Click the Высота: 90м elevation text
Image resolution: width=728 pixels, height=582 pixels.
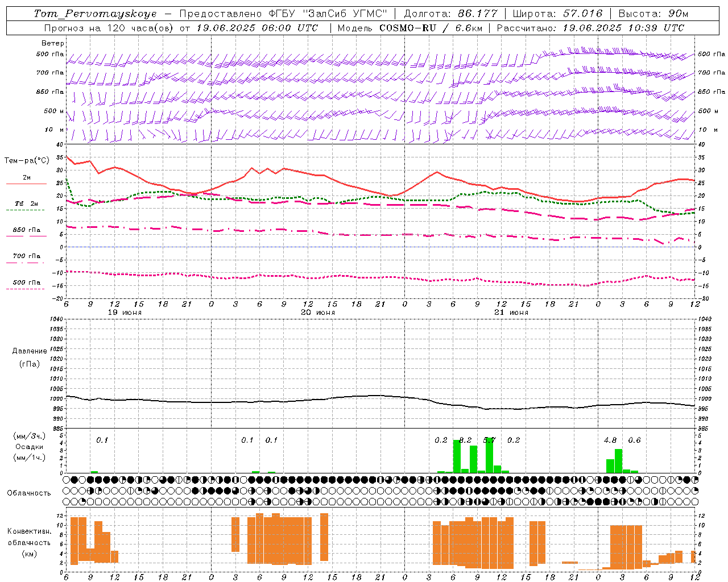click(653, 14)
